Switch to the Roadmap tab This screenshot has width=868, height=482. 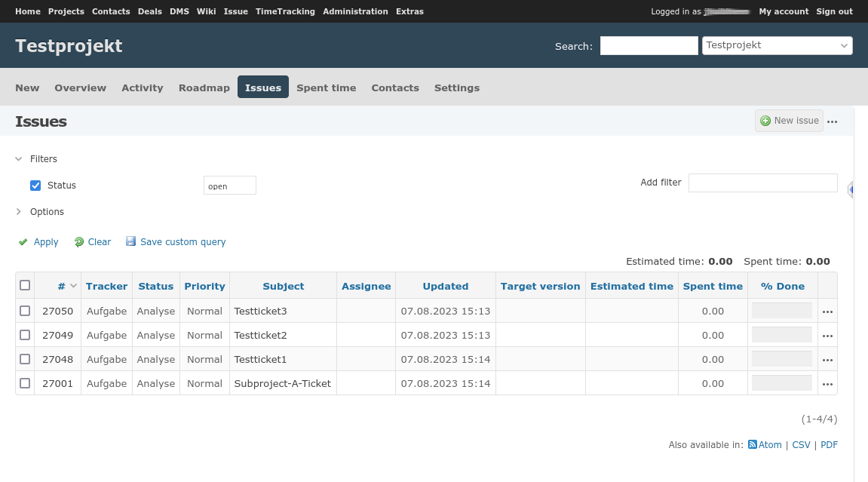coord(204,87)
